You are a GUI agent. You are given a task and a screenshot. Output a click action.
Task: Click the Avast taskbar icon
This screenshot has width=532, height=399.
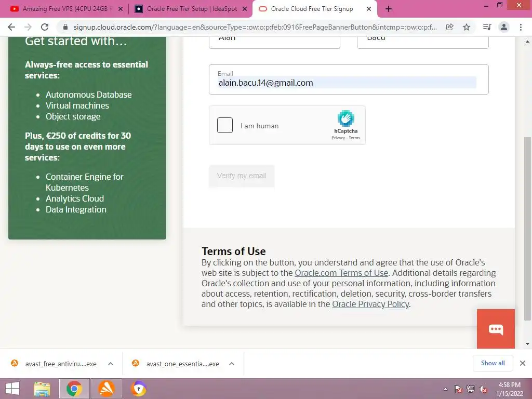coord(106,389)
